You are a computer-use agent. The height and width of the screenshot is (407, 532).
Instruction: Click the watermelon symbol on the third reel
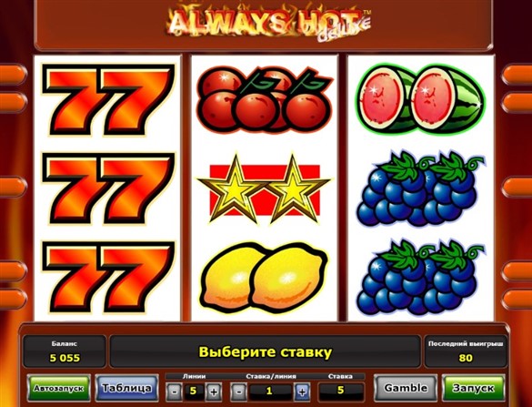(421, 98)
